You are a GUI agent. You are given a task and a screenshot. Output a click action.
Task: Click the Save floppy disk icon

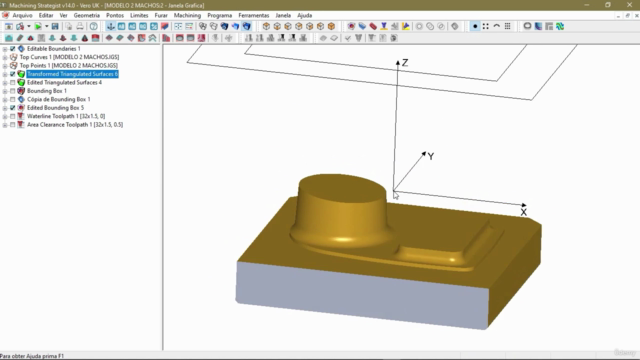(55, 27)
